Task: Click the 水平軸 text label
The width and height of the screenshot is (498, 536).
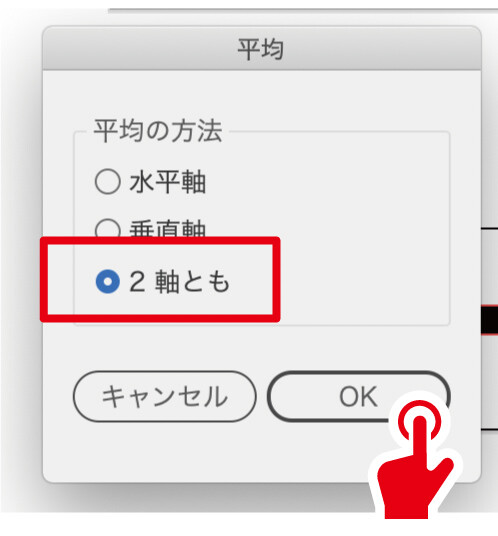Action: pyautogui.click(x=168, y=182)
